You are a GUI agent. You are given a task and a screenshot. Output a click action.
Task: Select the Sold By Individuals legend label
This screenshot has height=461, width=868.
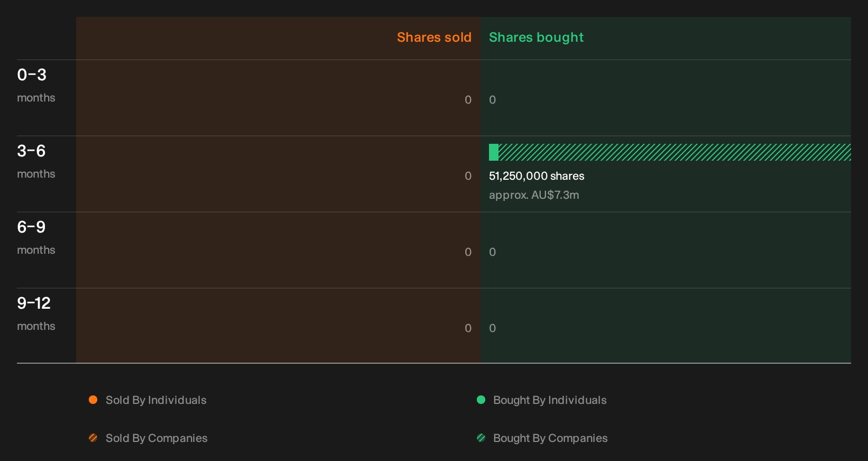[156, 400]
